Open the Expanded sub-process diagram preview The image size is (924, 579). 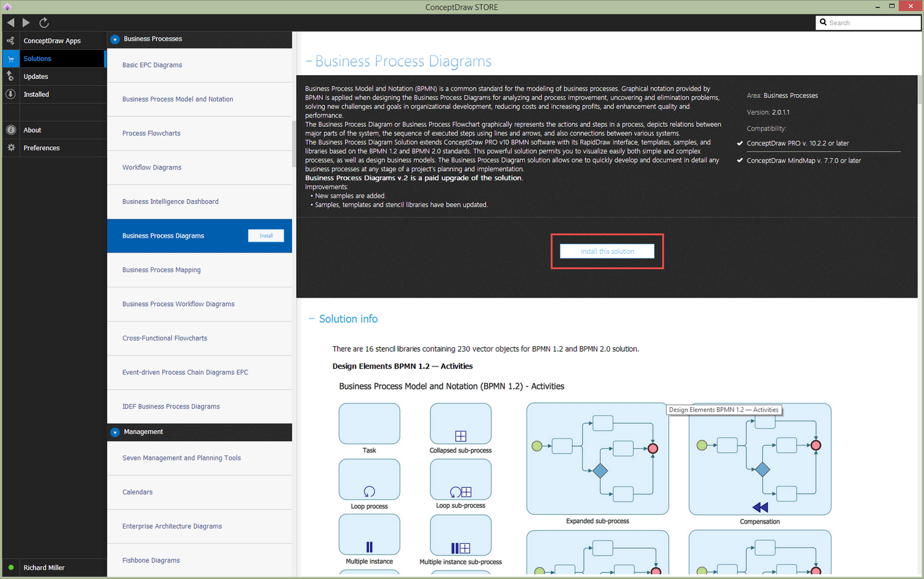[598, 458]
